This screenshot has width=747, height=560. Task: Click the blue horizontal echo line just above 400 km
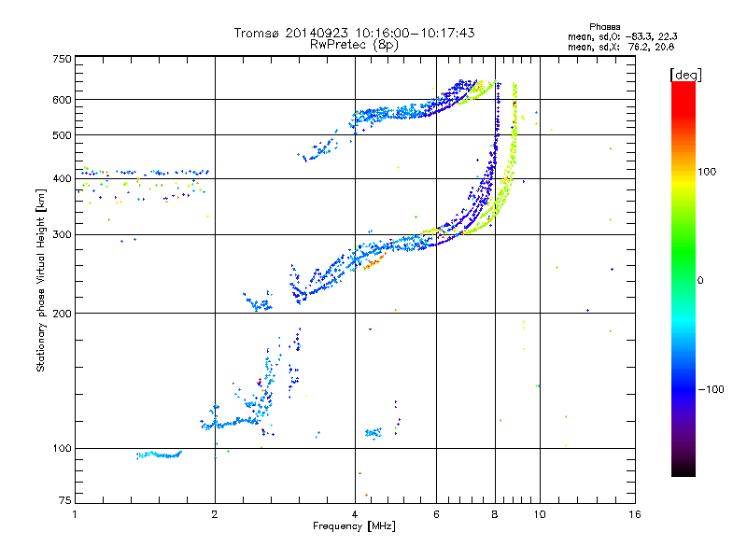click(x=146, y=173)
